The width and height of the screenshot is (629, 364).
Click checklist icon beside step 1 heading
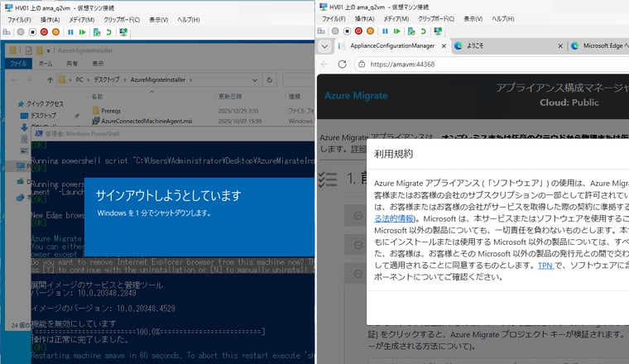coord(328,180)
